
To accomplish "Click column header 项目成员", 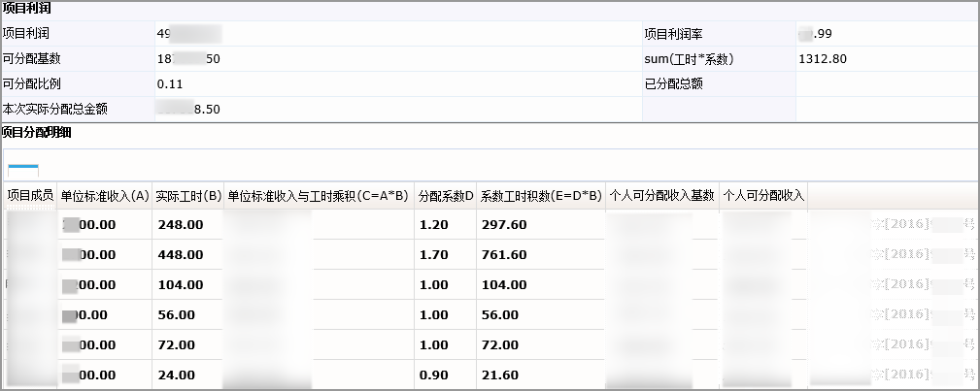I will [x=31, y=196].
